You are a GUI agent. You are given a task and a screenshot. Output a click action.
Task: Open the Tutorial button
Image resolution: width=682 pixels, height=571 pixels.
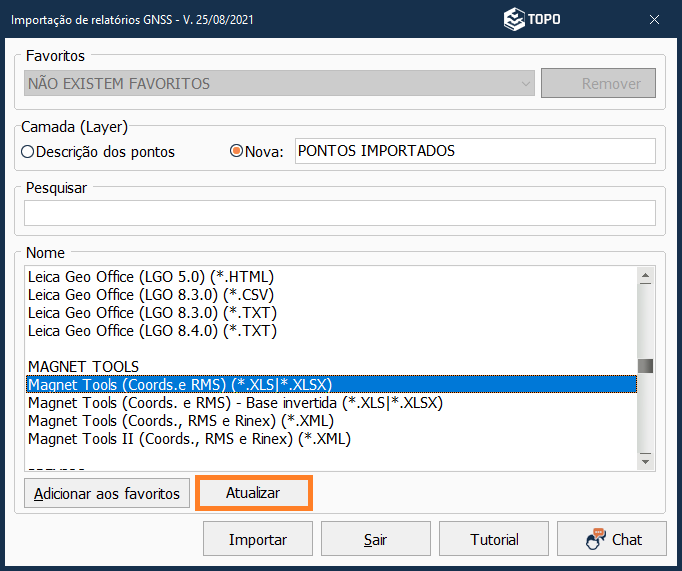coord(494,539)
